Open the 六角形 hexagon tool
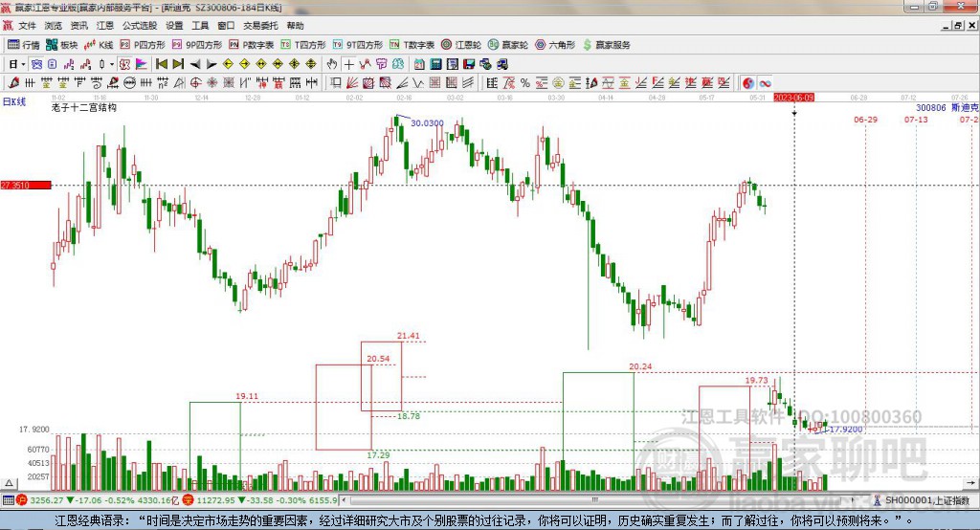This screenshot has width=980, height=530. pyautogui.click(x=555, y=44)
